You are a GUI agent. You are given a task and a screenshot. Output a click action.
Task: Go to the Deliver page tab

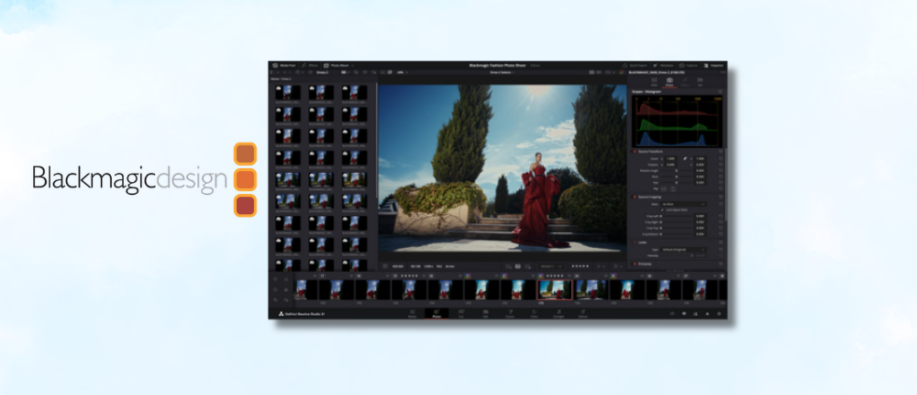click(x=583, y=313)
